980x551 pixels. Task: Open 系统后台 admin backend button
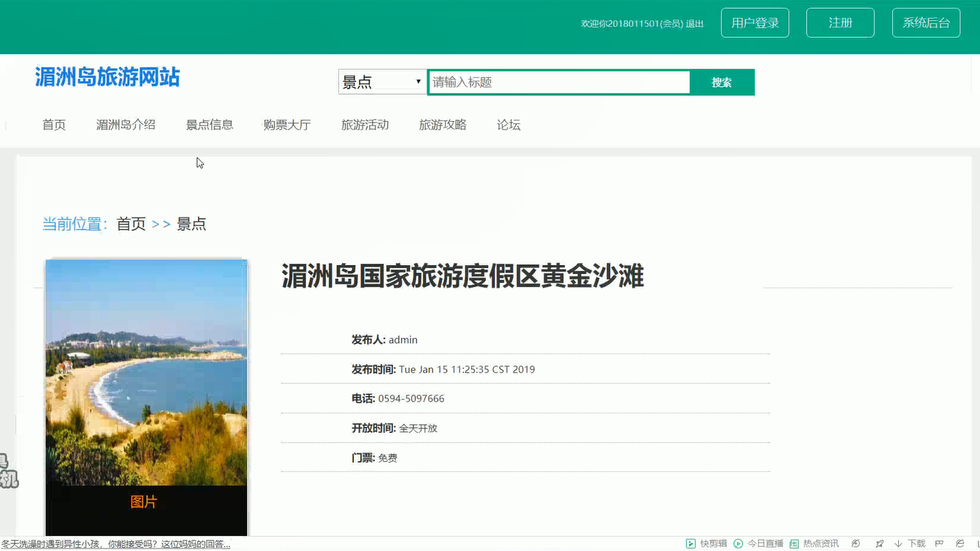point(926,23)
